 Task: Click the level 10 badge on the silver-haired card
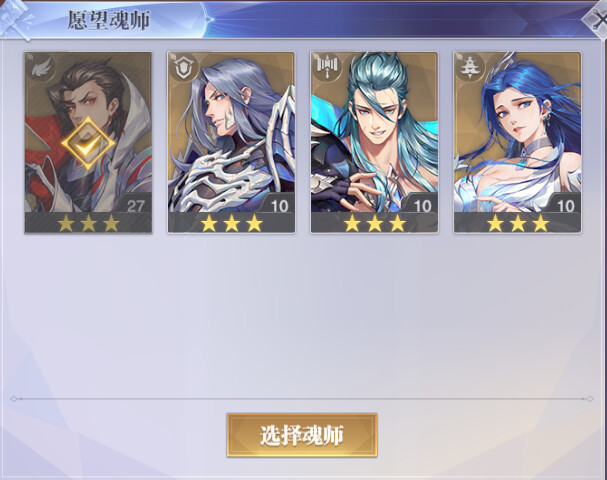click(x=278, y=205)
